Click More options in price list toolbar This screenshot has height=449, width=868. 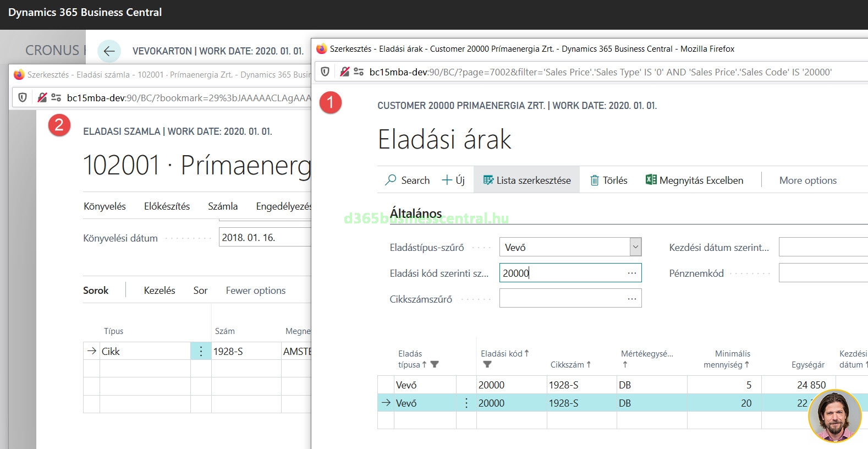[x=807, y=180]
